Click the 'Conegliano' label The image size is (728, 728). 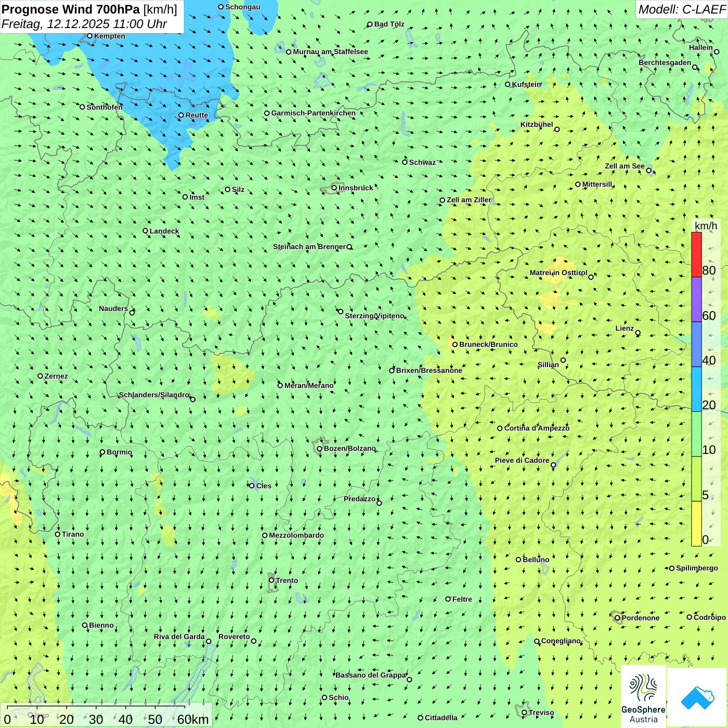561,641
